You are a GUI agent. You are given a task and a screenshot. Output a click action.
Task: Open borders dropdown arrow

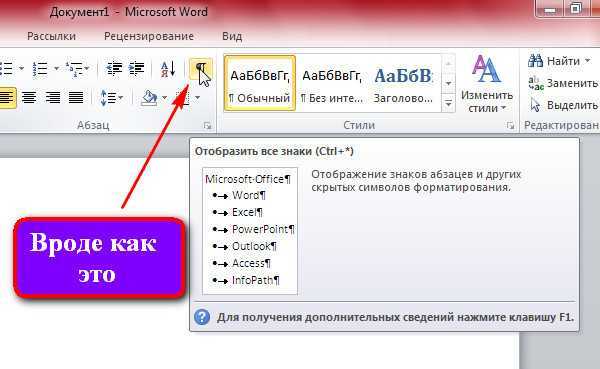pos(197,98)
